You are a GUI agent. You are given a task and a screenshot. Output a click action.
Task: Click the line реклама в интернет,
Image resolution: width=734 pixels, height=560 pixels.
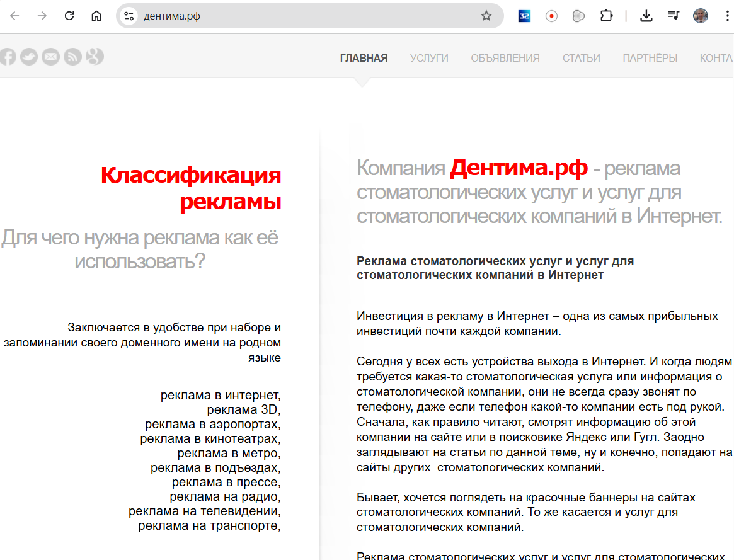(221, 396)
